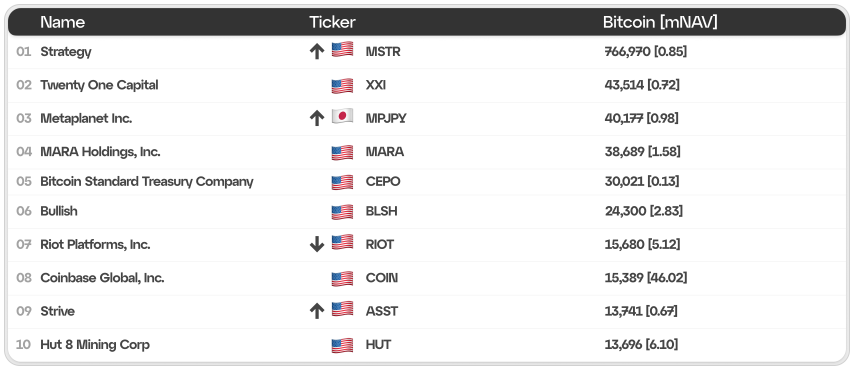Click the up arrow in the Strive row
Image resolution: width=854 pixels, height=370 pixels.
coord(316,311)
